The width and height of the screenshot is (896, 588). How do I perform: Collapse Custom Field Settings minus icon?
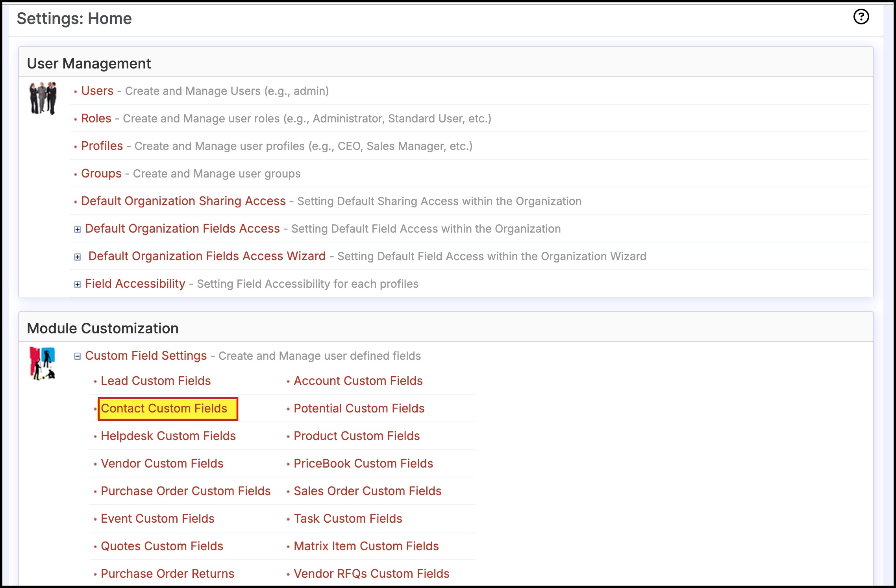(x=78, y=356)
